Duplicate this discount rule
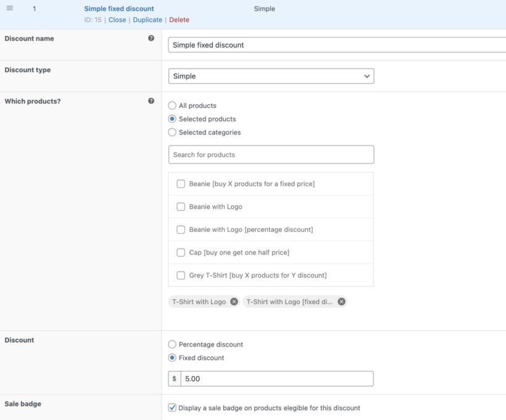Screen dimensions: 506x420 (147, 19)
